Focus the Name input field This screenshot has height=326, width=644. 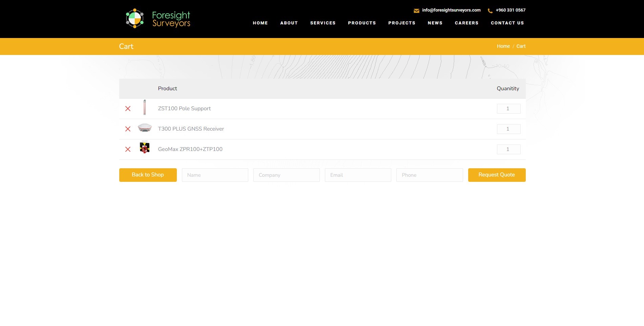[215, 175]
